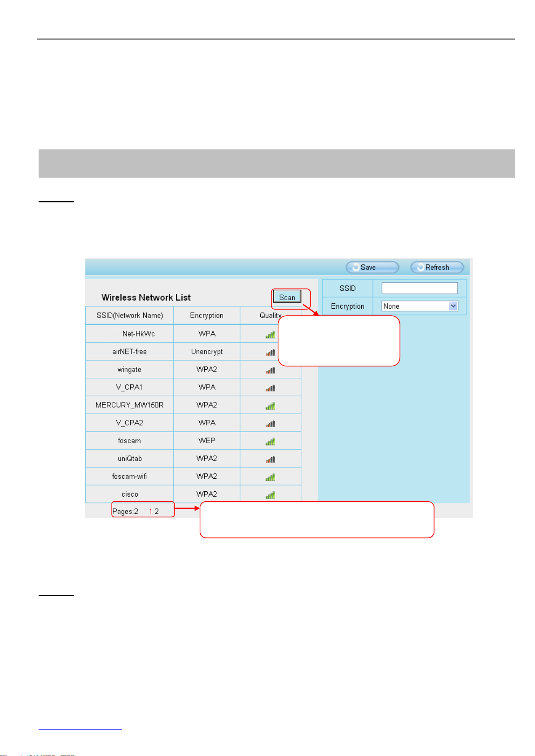Screen dimensions: 535x756
Task: Click the SSID(Network Name) column header
Action: coord(130,315)
